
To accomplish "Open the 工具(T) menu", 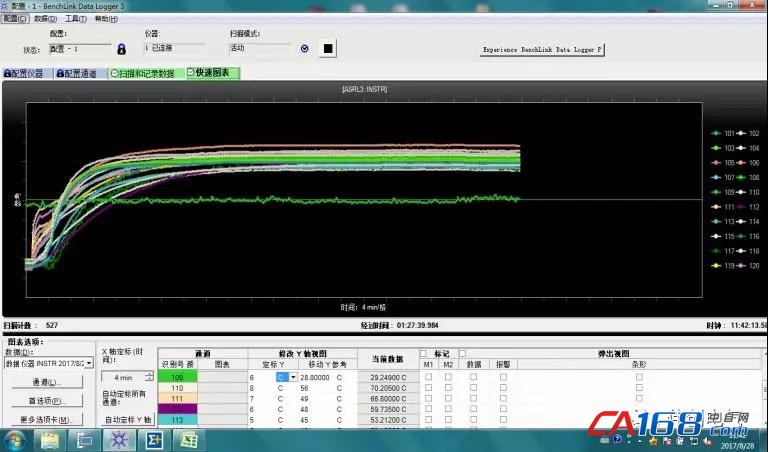I will click(75, 19).
